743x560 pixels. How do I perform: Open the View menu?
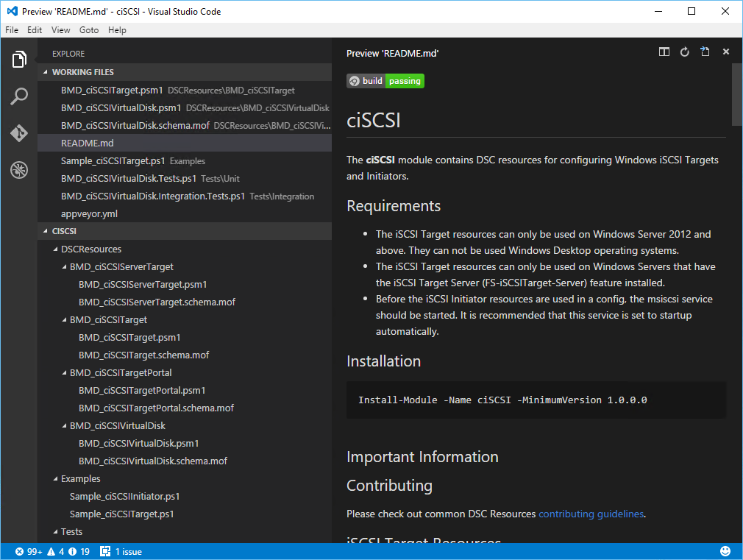point(60,30)
